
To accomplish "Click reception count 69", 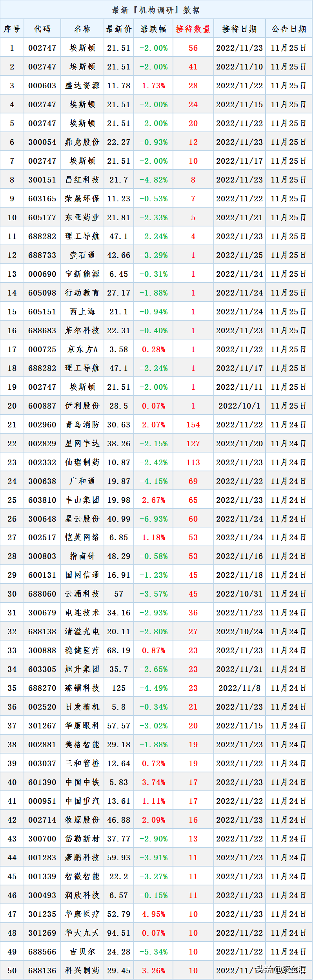I will (x=193, y=481).
